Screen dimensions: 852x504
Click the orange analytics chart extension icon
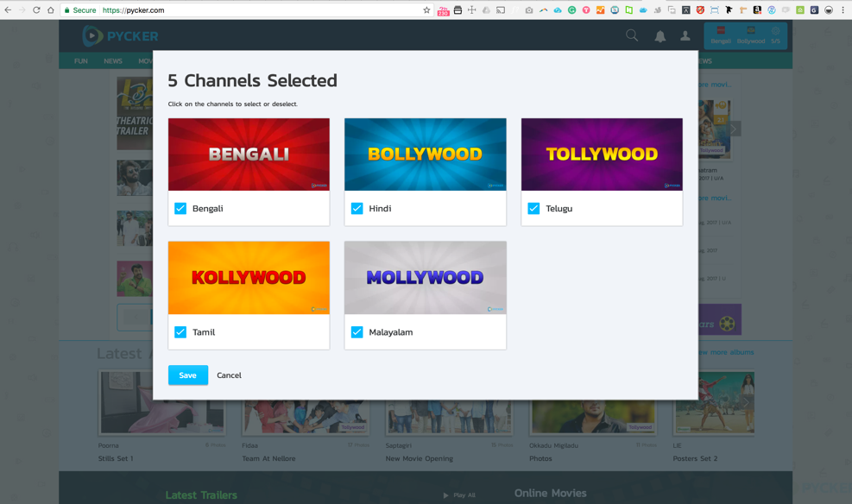(601, 9)
